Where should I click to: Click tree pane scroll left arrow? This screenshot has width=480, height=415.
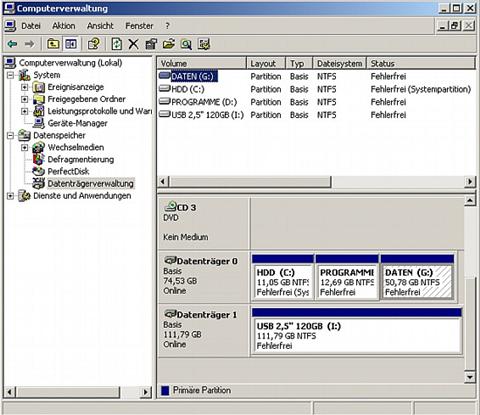(10, 392)
